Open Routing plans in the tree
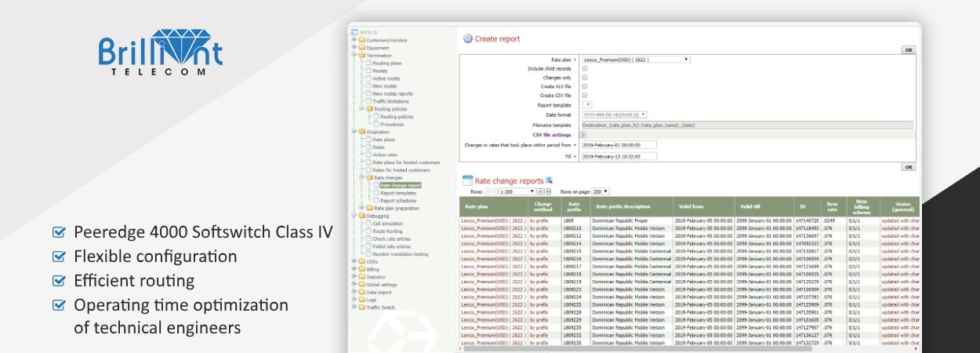The height and width of the screenshot is (353, 980). tap(387, 63)
